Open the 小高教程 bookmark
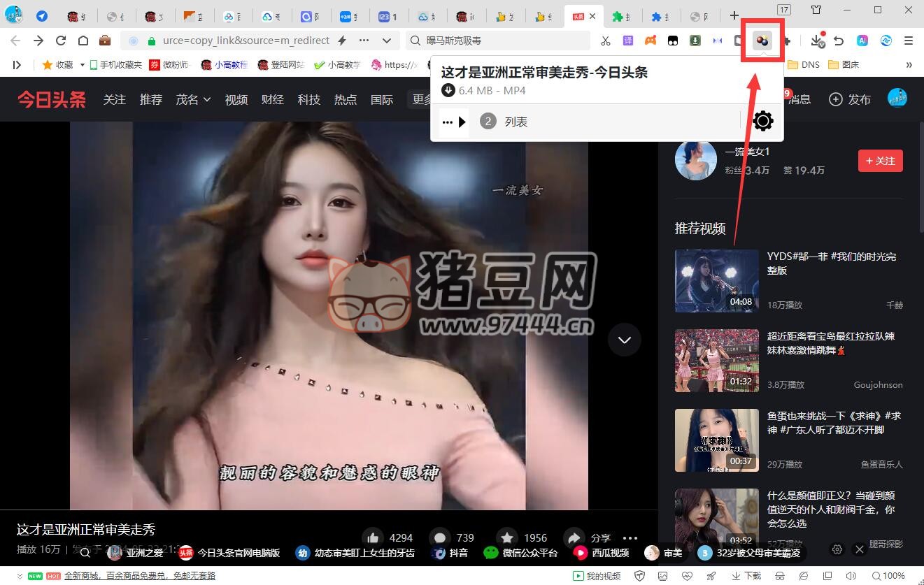The image size is (924, 585). pyautogui.click(x=225, y=64)
